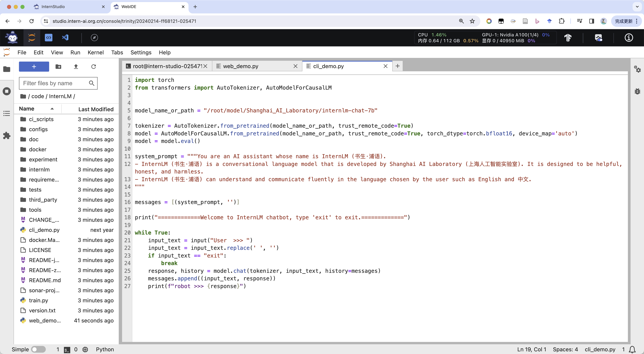Click the blue new launcher plus button
Viewport: 644px width, 354px height.
point(34,67)
